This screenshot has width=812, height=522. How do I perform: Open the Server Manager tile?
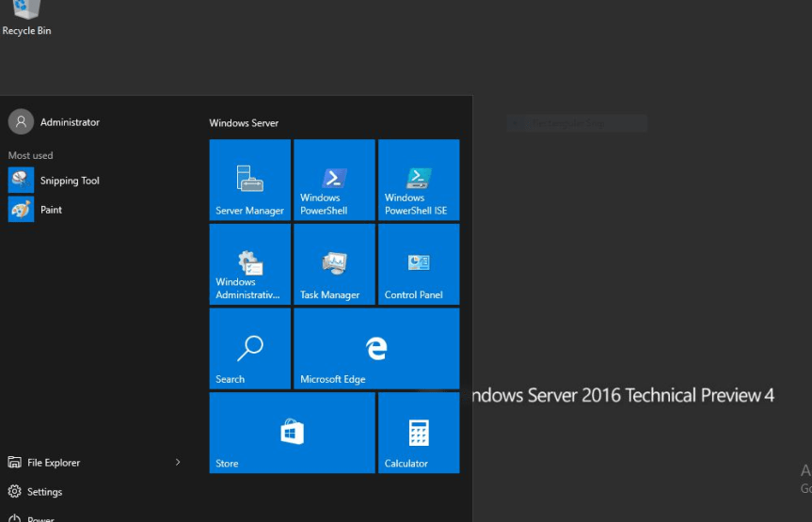point(249,180)
